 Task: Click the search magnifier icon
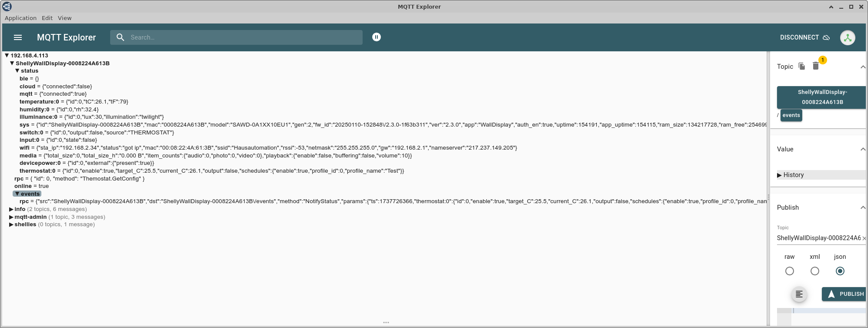tap(121, 37)
